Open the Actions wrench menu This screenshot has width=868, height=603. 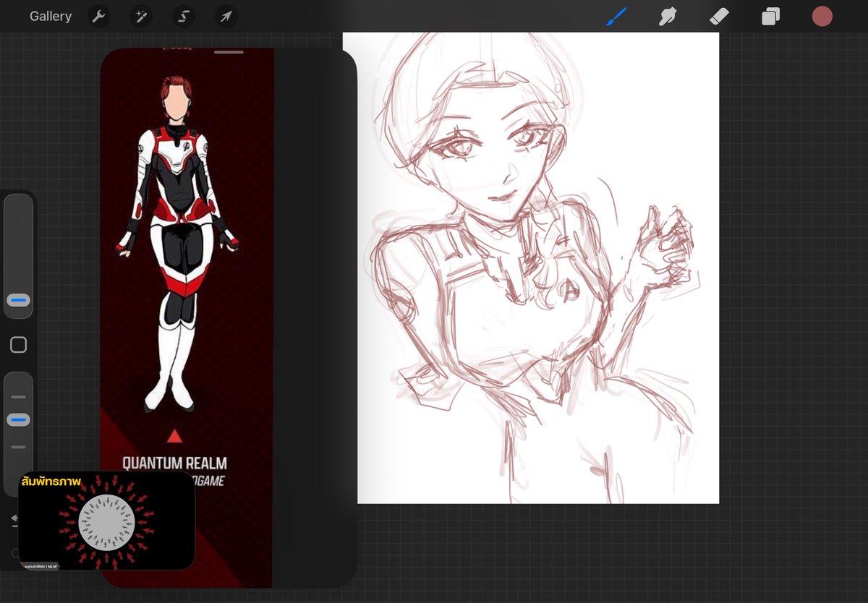tap(98, 16)
